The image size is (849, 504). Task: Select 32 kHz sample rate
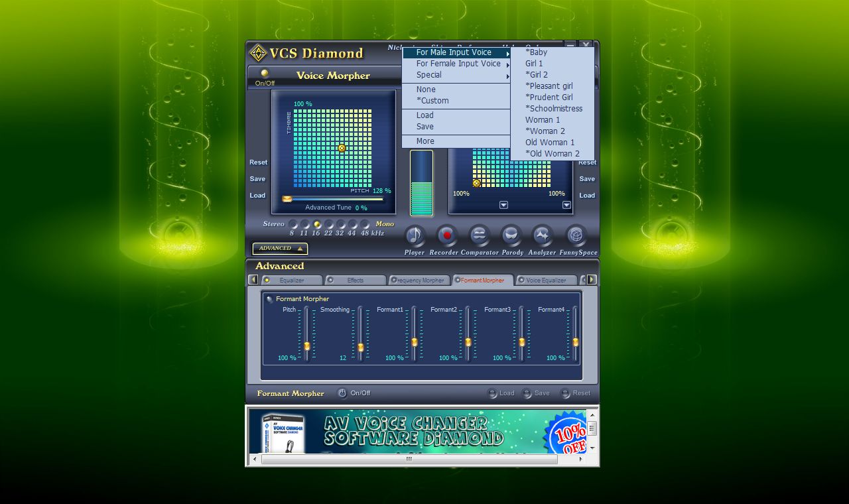coord(340,224)
